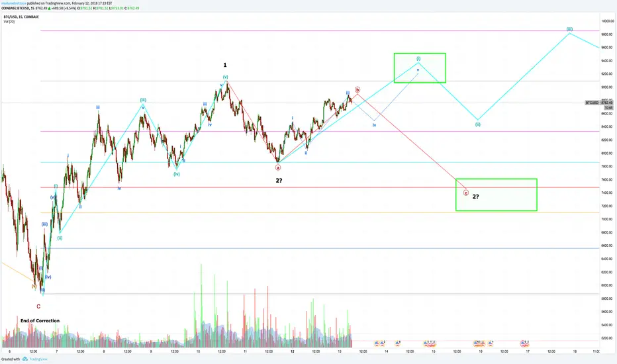617x364 pixels.
Task: Click the BTC/USD, 15, COINBASE chart title
Action: 21,17
